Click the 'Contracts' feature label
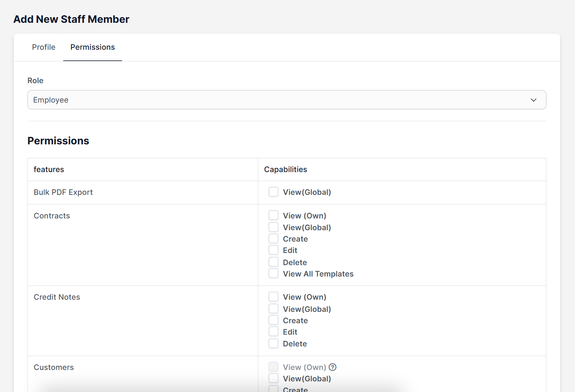Image resolution: width=575 pixels, height=392 pixels. pyautogui.click(x=52, y=216)
